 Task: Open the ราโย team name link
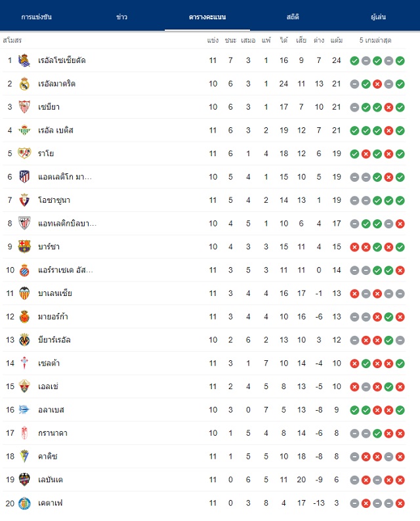point(46,154)
